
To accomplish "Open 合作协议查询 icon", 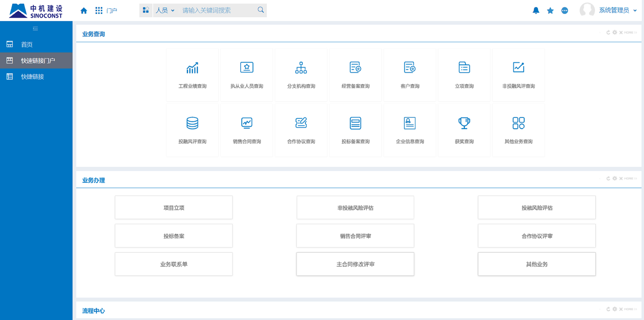I will pyautogui.click(x=301, y=123).
